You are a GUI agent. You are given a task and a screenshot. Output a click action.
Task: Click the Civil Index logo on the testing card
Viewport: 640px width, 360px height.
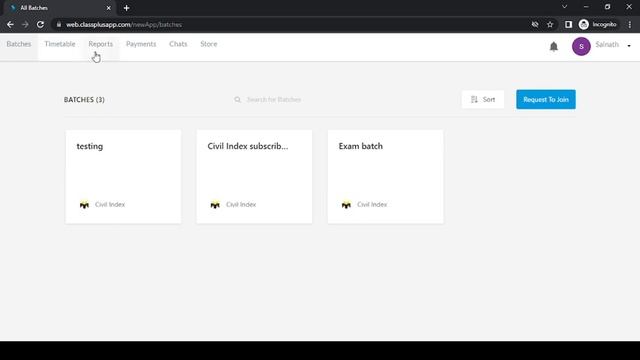point(84,204)
